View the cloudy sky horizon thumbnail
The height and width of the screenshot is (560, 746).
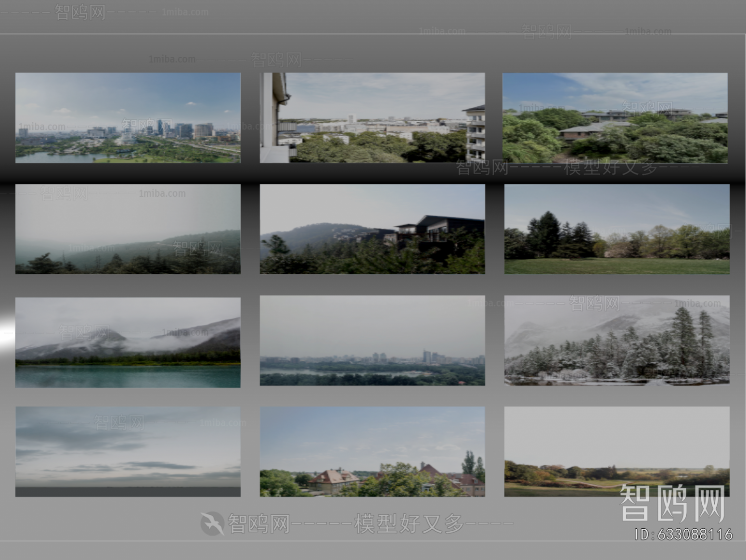pos(128,451)
